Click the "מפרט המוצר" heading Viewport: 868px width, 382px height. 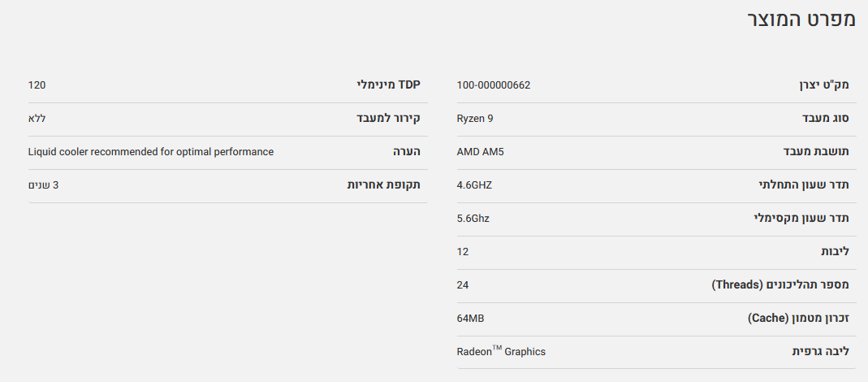pos(801,20)
